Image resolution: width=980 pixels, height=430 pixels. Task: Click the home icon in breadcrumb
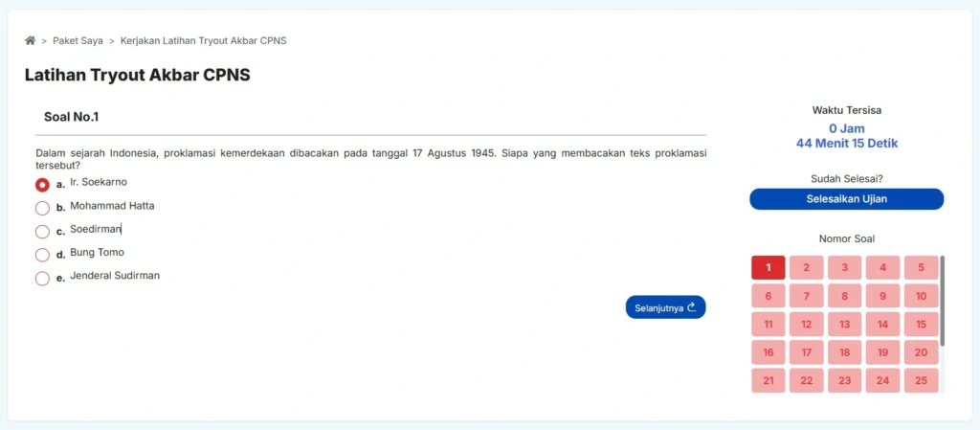coord(31,41)
